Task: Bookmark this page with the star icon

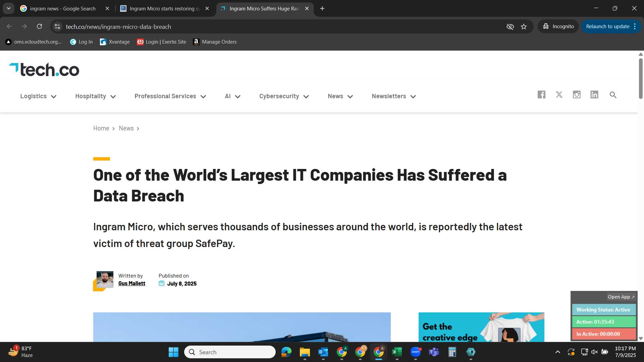Action: coord(524,26)
